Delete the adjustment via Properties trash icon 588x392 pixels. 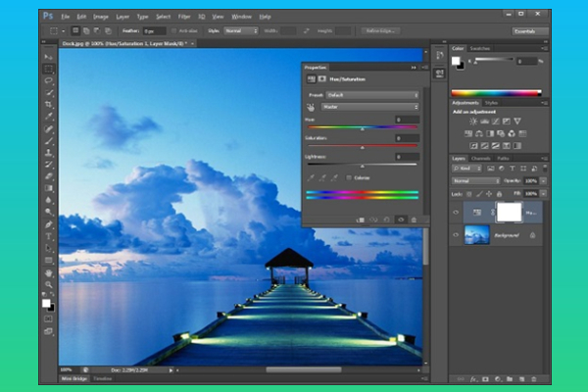coord(414,220)
